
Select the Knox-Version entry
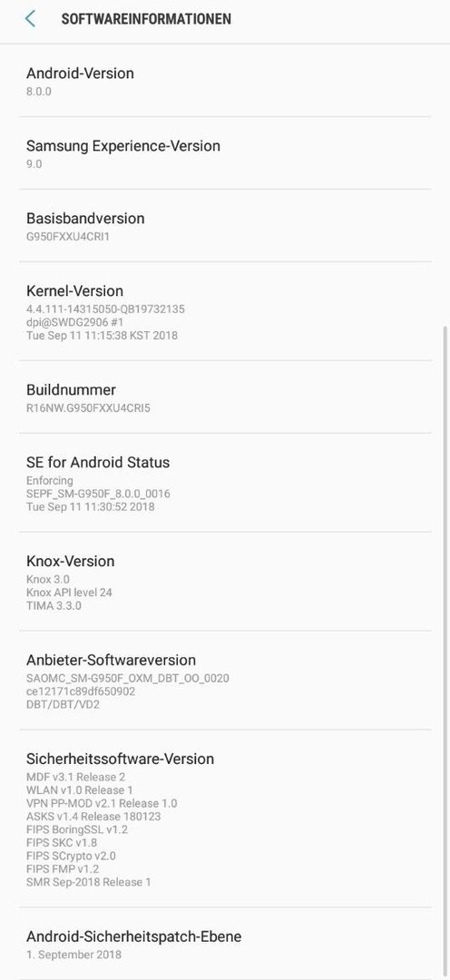coord(225,582)
